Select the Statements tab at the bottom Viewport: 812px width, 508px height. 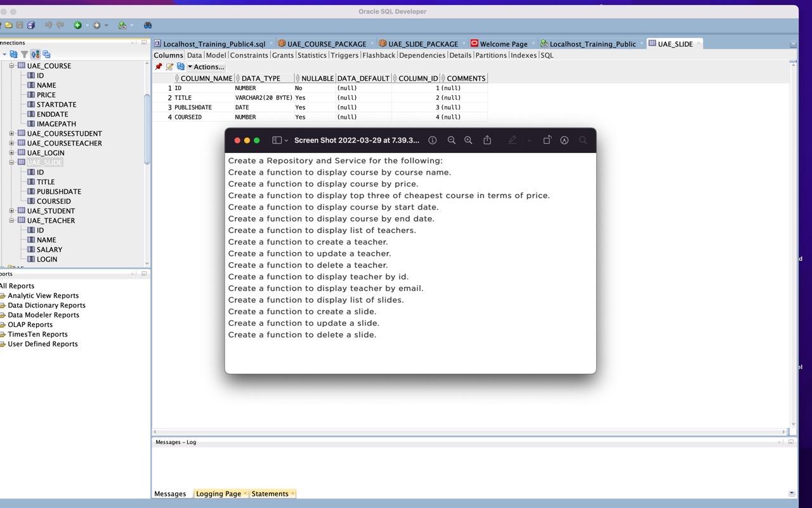pos(270,493)
